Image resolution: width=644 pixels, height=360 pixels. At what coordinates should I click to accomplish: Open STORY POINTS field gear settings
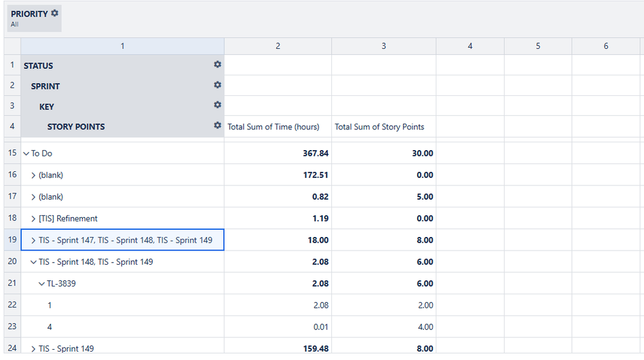click(217, 126)
